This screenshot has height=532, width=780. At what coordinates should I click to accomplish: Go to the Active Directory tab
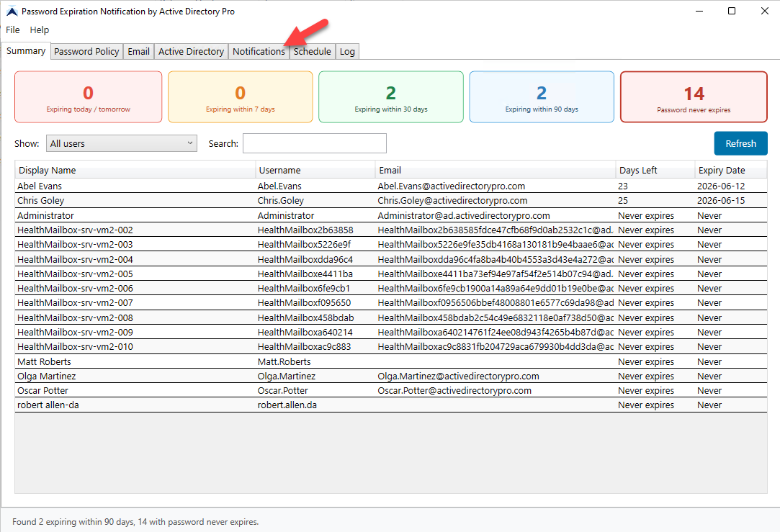(191, 51)
